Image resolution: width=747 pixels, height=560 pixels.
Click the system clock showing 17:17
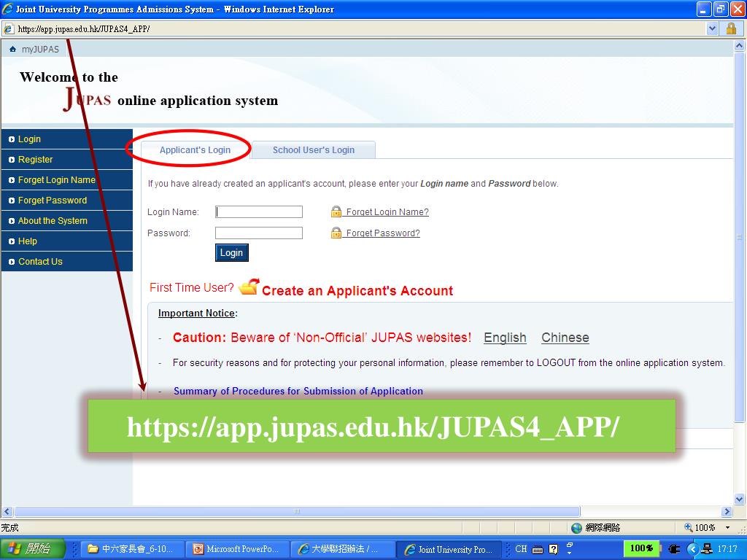[727, 549]
